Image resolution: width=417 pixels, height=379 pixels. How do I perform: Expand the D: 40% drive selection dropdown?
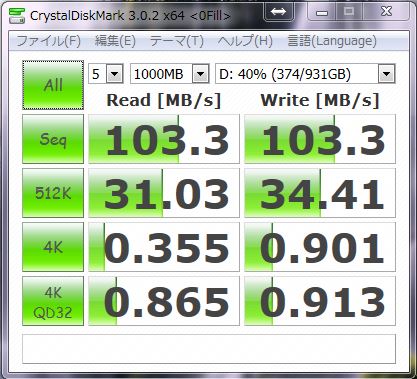click(x=387, y=74)
